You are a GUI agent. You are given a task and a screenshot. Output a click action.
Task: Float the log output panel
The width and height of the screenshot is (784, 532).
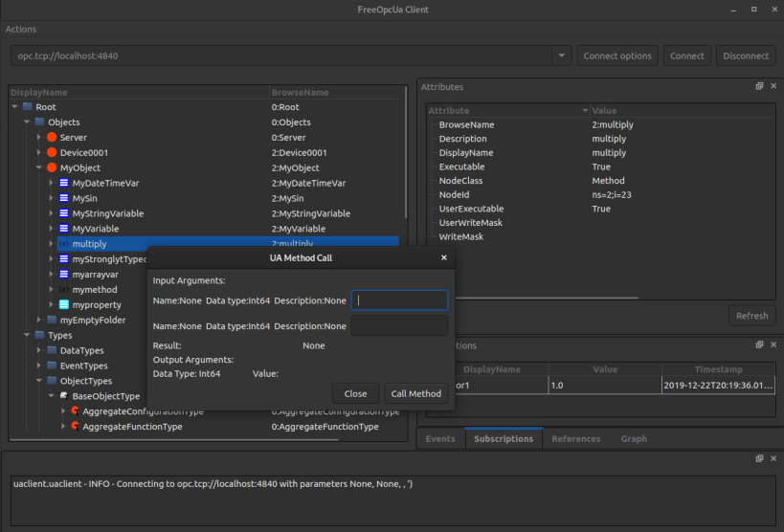[759, 458]
